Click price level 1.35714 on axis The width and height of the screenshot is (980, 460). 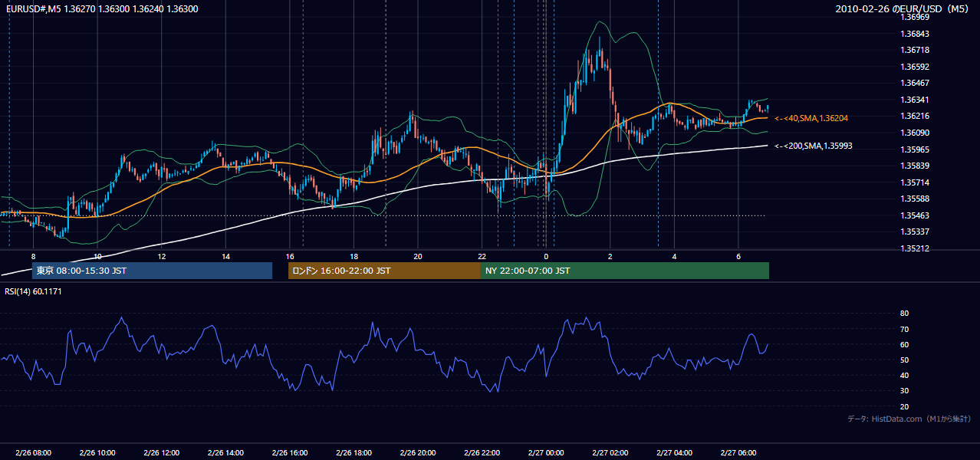coord(915,182)
